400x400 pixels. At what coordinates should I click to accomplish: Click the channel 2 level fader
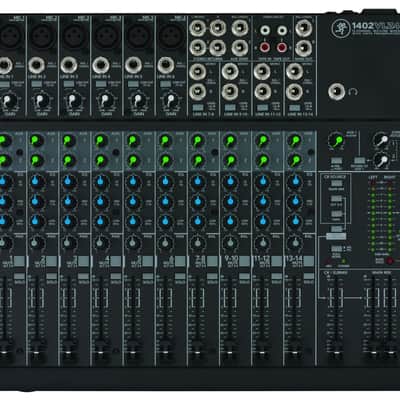pyautogui.click(x=37, y=353)
